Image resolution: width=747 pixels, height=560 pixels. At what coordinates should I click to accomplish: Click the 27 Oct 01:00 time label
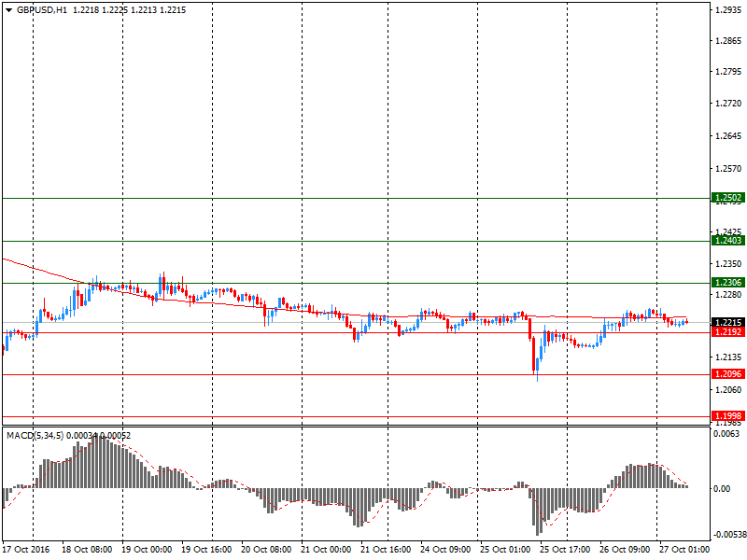684,549
